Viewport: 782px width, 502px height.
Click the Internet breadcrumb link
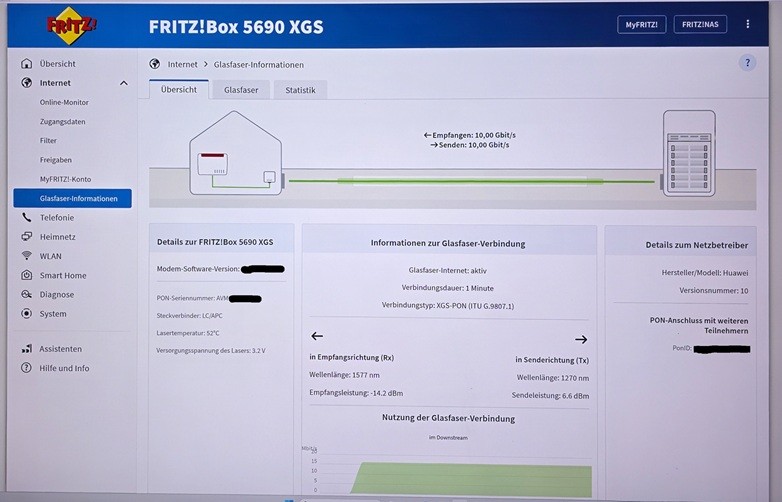click(183, 64)
